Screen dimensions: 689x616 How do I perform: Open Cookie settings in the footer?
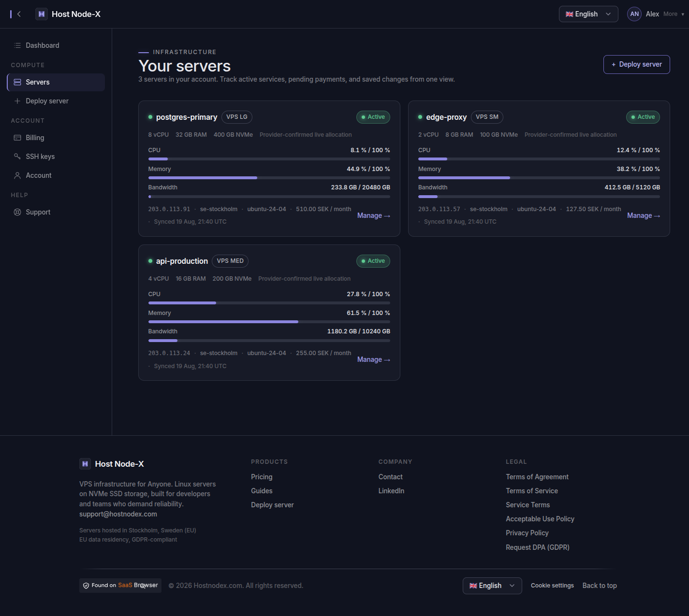[x=552, y=586]
